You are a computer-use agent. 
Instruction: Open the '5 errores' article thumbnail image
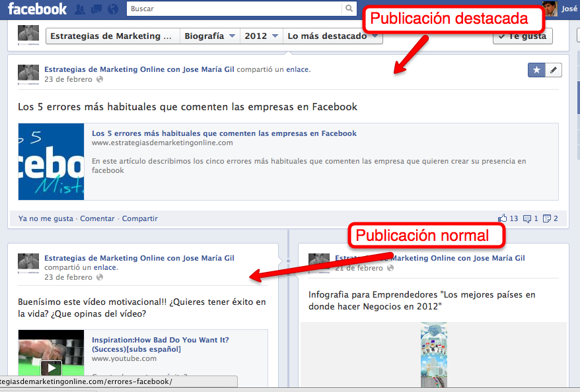51,162
